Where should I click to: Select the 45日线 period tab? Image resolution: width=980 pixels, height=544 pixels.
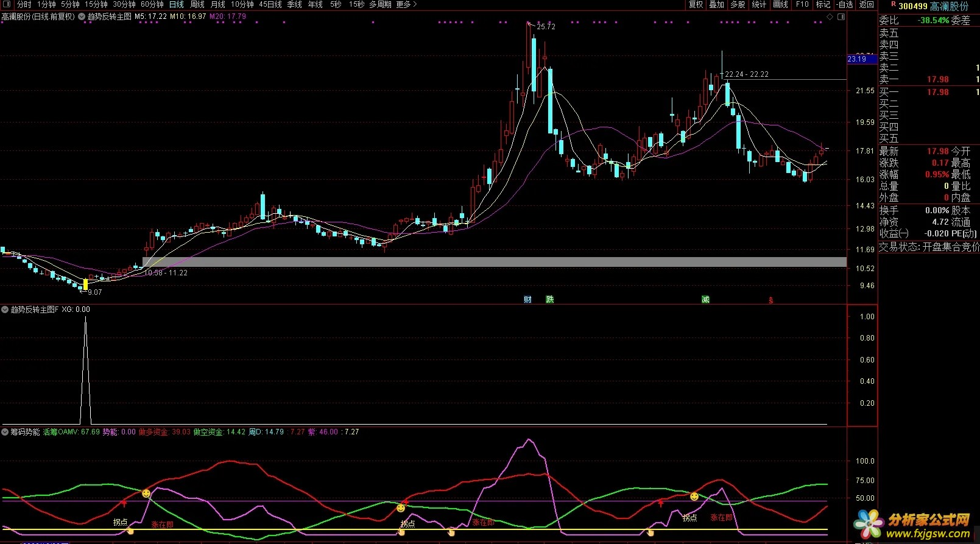tap(270, 4)
